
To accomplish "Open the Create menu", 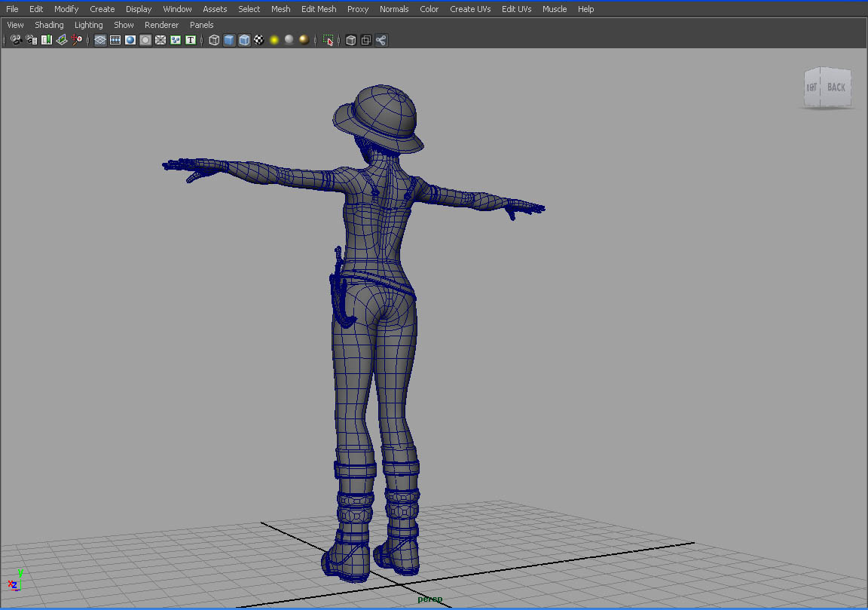I will [x=102, y=9].
